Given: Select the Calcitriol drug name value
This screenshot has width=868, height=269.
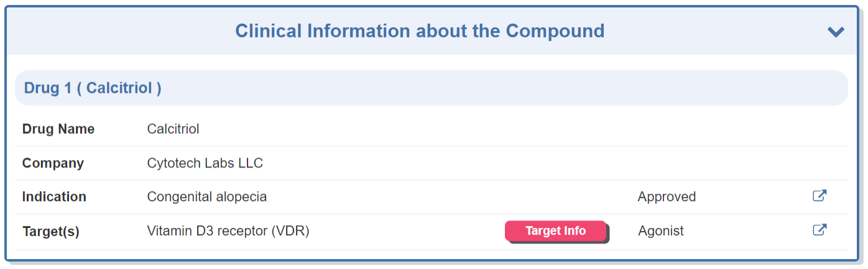Looking at the screenshot, I should 173,130.
